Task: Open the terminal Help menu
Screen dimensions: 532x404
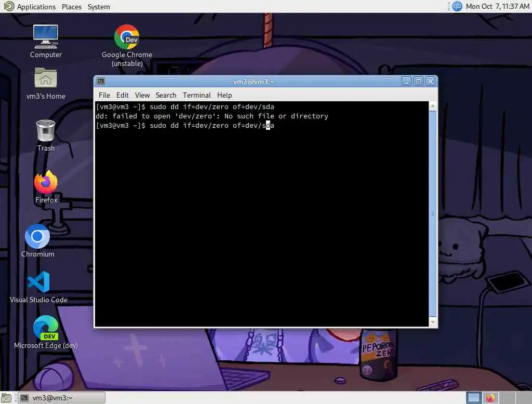Action: [224, 96]
